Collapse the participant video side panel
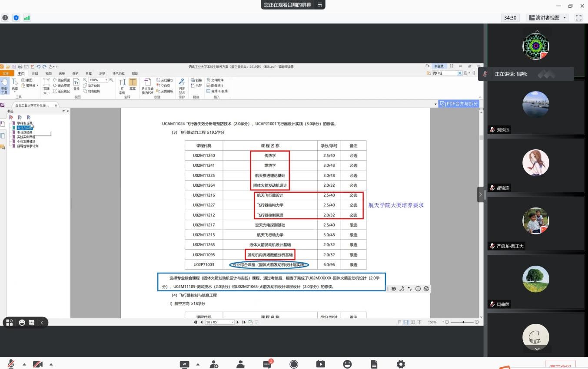Image resolution: width=588 pixels, height=369 pixels. click(480, 194)
